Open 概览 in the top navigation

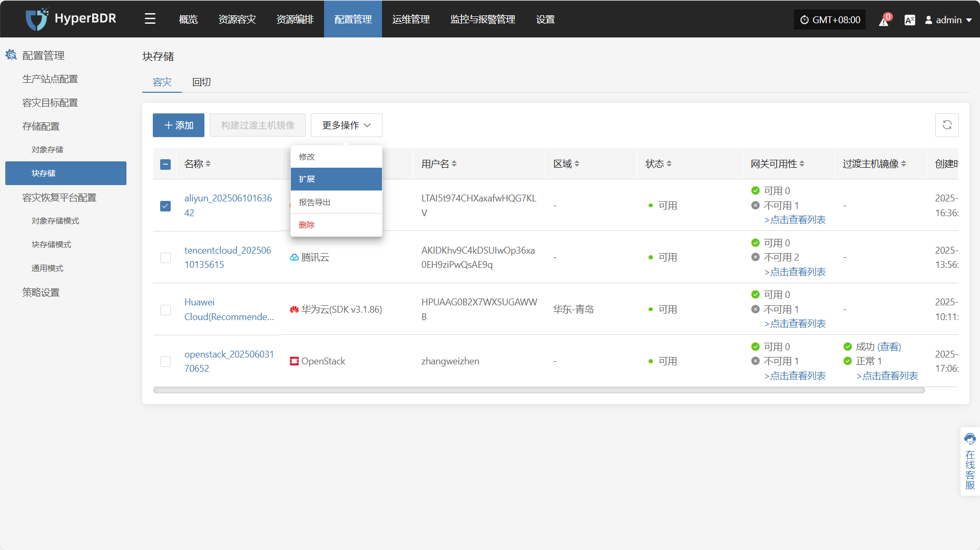point(188,20)
